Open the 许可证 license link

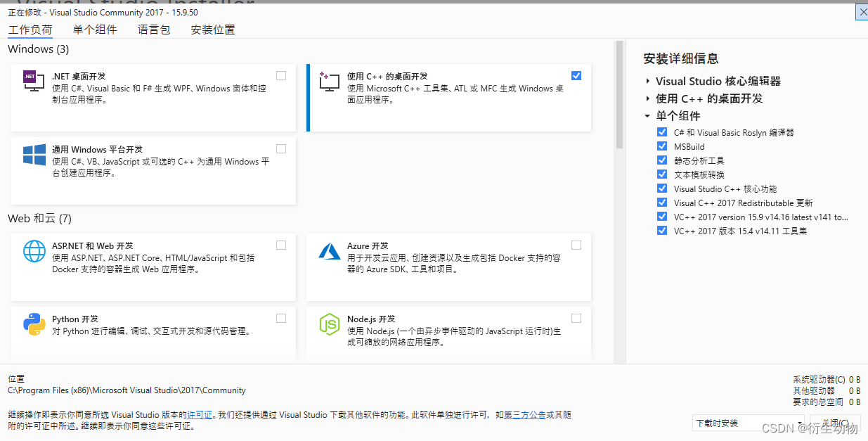point(199,415)
